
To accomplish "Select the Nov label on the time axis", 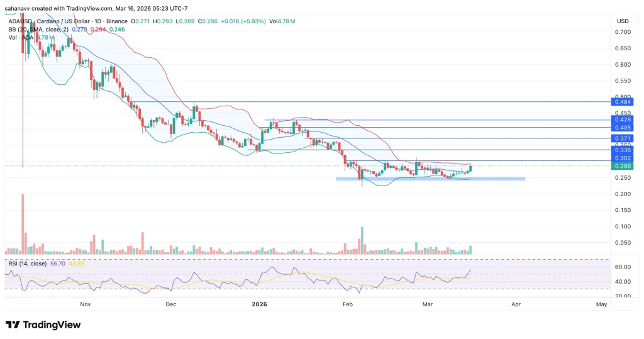I will tap(86, 304).
